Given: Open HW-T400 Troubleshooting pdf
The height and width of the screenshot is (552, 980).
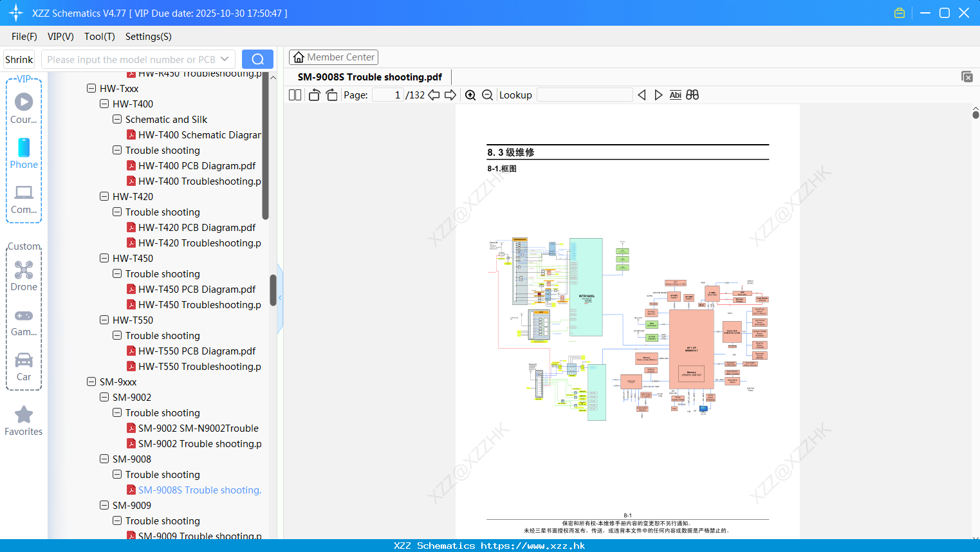Looking at the screenshot, I should coord(199,181).
